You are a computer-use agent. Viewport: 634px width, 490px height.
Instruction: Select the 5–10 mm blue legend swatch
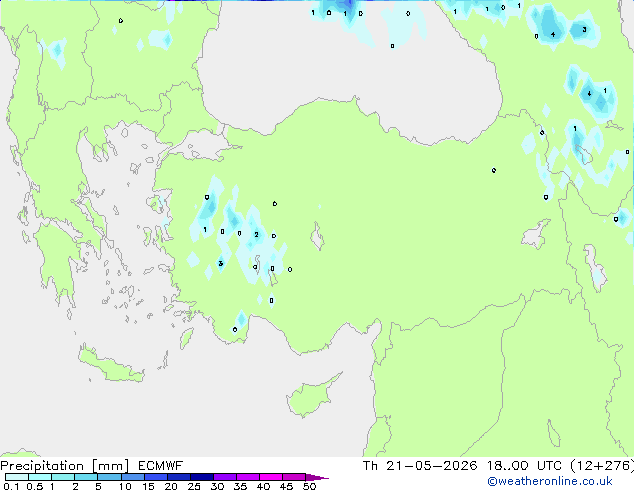pyautogui.click(x=109, y=477)
